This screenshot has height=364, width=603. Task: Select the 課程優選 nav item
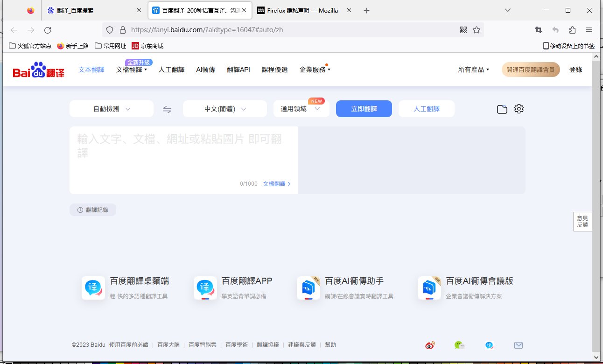(x=274, y=70)
